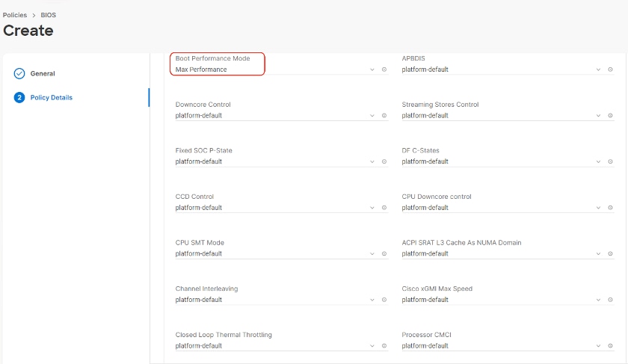
Task: Navigate to Policies breadcrumb link
Action: (15, 15)
